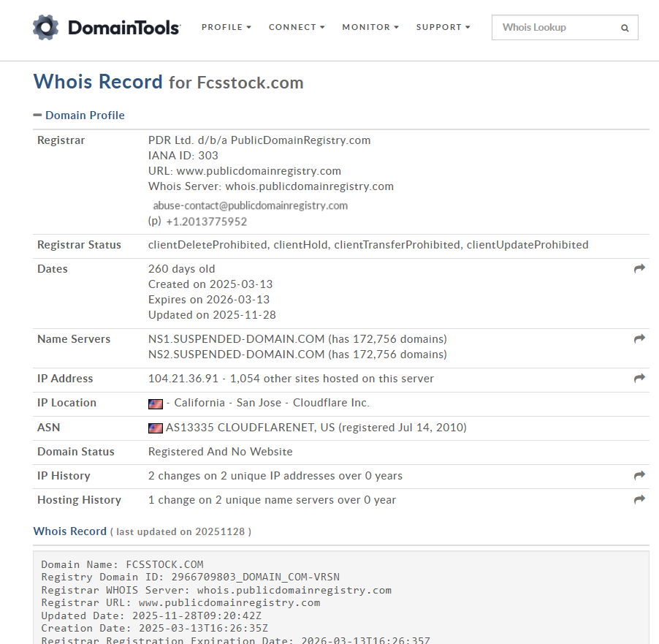
Task: Open Hosting History via arrow icon
Action: pos(639,500)
